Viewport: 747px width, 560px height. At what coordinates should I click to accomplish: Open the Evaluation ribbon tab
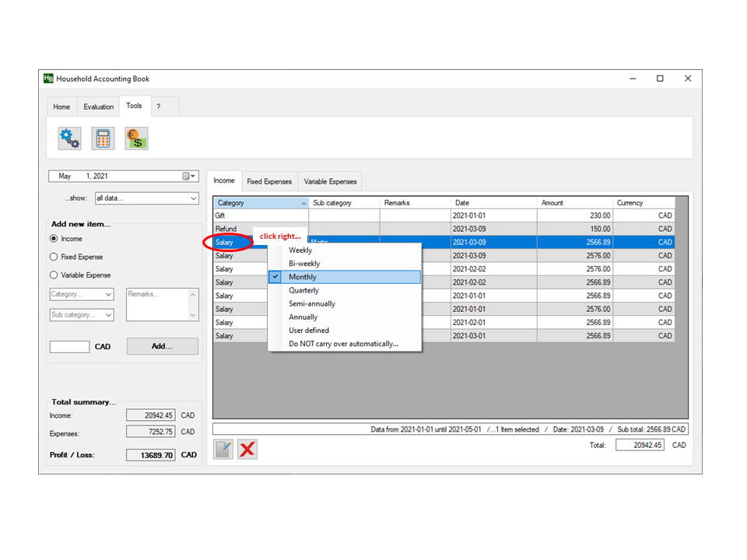[98, 107]
